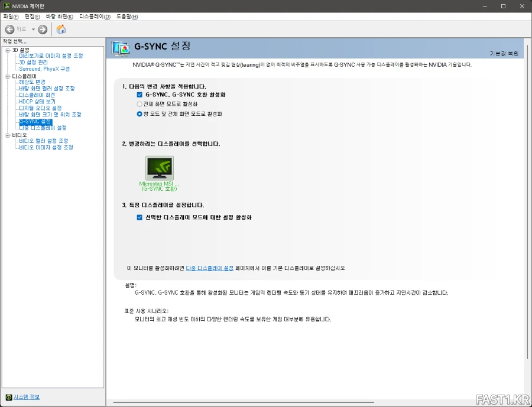The width and height of the screenshot is (532, 407).
Task: Open the 바탕 화면(K) menu
Action: pyautogui.click(x=60, y=17)
